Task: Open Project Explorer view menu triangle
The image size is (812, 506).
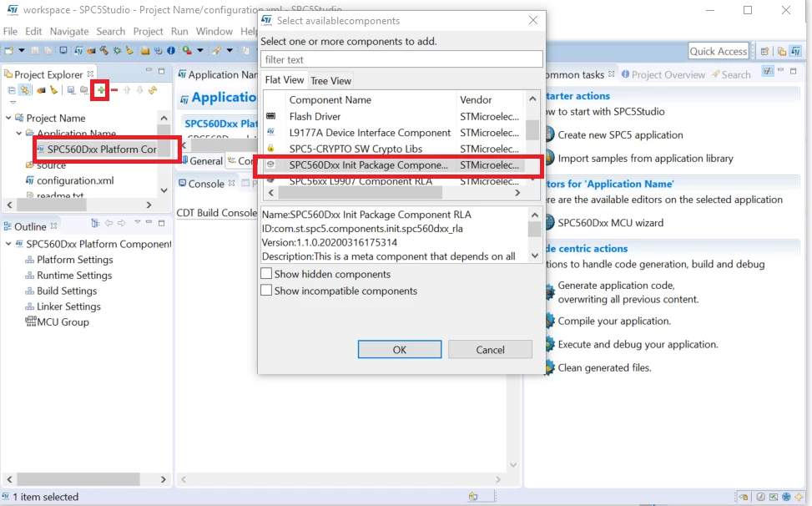Action: coord(13,103)
